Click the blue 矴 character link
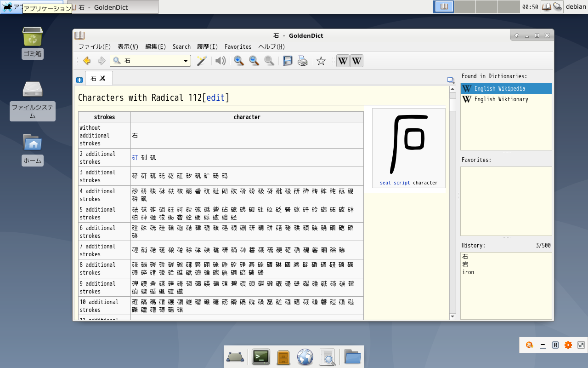The image size is (588, 368). [x=135, y=157]
